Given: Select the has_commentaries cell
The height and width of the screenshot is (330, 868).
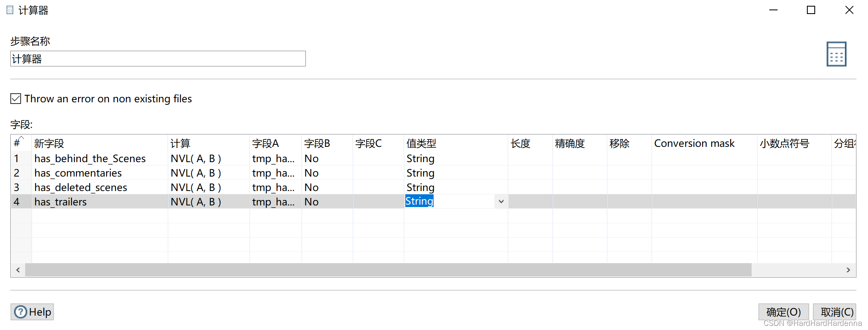Looking at the screenshot, I should (100, 173).
